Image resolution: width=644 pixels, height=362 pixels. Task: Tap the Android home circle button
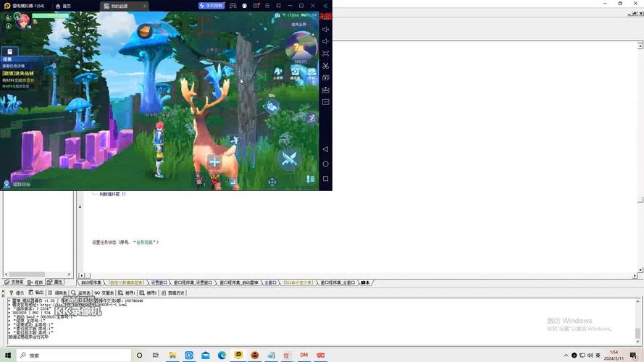click(x=326, y=164)
